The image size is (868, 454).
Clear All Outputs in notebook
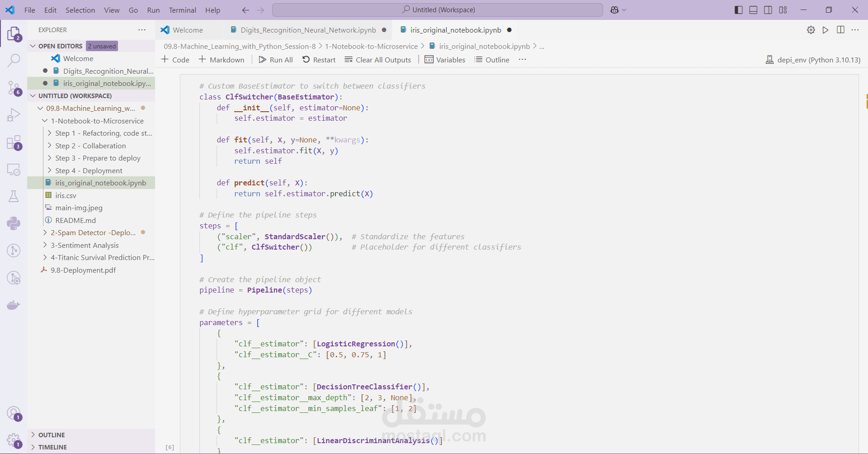pyautogui.click(x=378, y=60)
